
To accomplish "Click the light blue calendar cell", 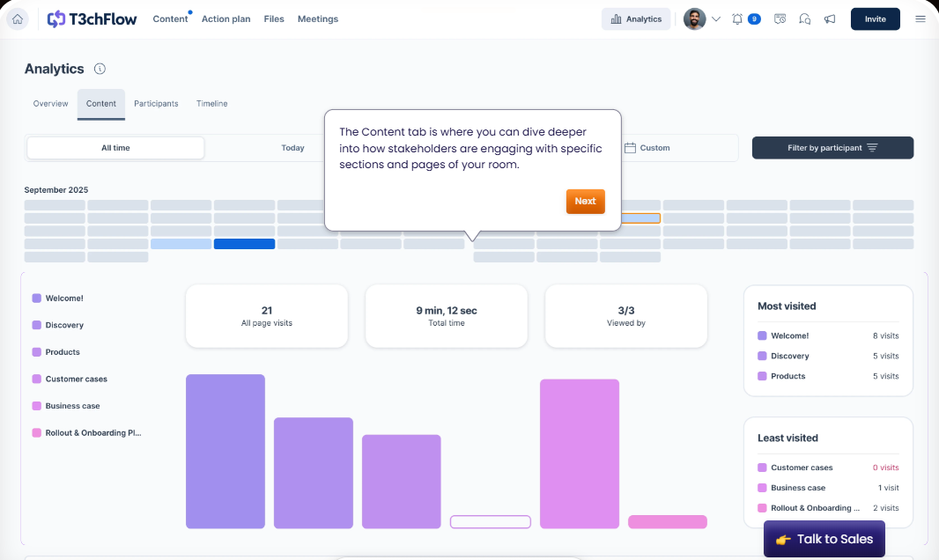I will 181,244.
